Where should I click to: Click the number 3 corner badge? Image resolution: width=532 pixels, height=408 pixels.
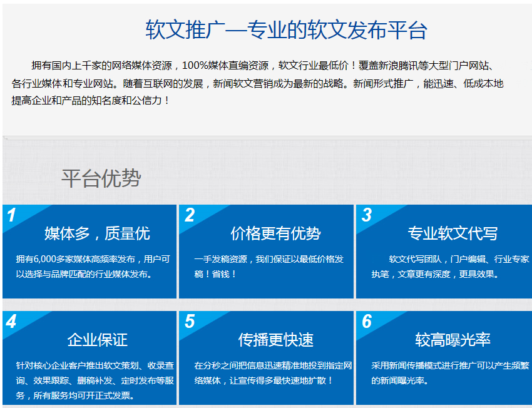(x=367, y=215)
